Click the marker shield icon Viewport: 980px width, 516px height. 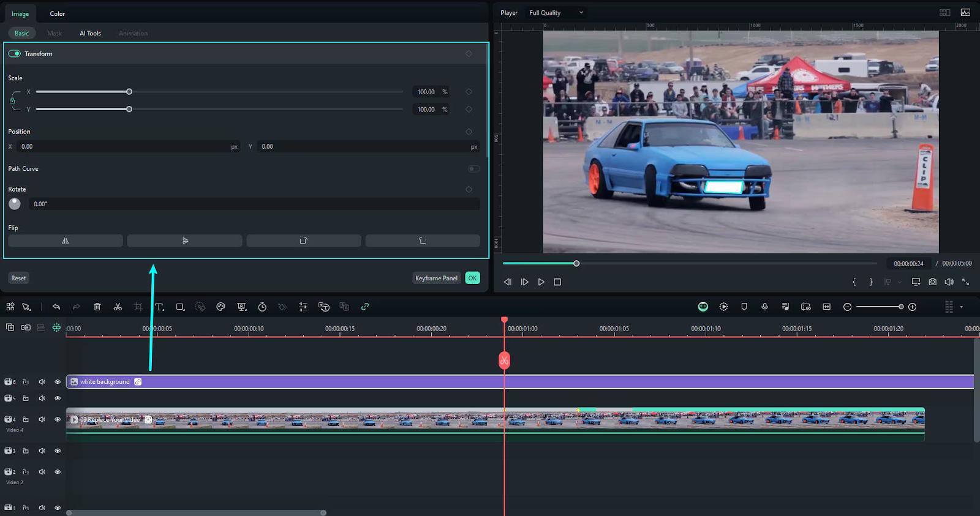tap(744, 307)
